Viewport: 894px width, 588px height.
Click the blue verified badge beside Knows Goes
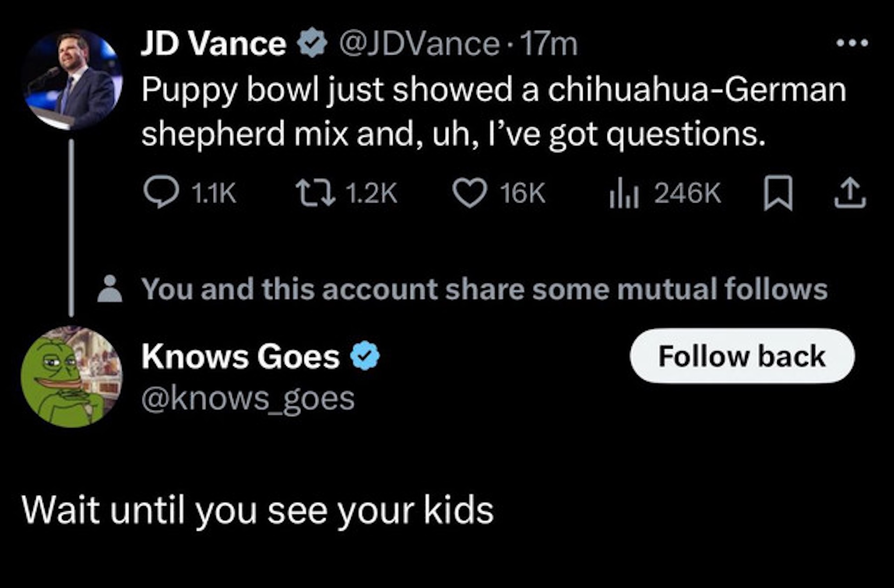pos(365,356)
